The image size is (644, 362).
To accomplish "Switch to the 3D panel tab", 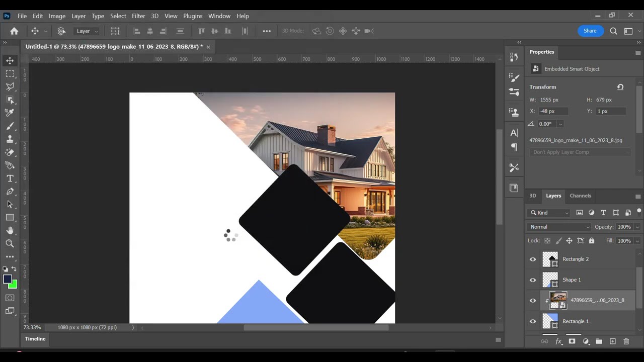I will 533,196.
